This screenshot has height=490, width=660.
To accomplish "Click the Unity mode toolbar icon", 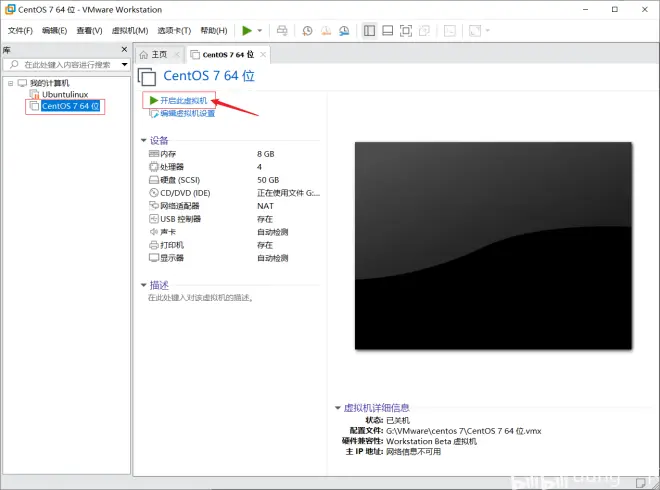I will coord(424,30).
